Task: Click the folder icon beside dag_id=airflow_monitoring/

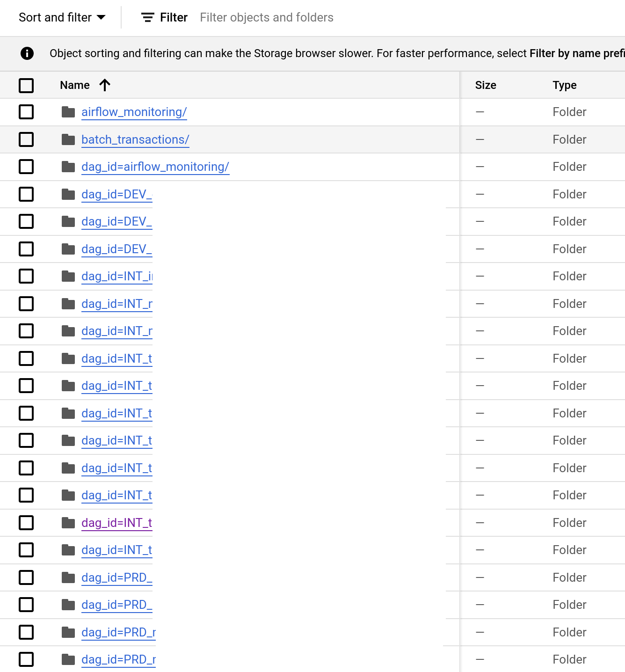Action: click(68, 167)
